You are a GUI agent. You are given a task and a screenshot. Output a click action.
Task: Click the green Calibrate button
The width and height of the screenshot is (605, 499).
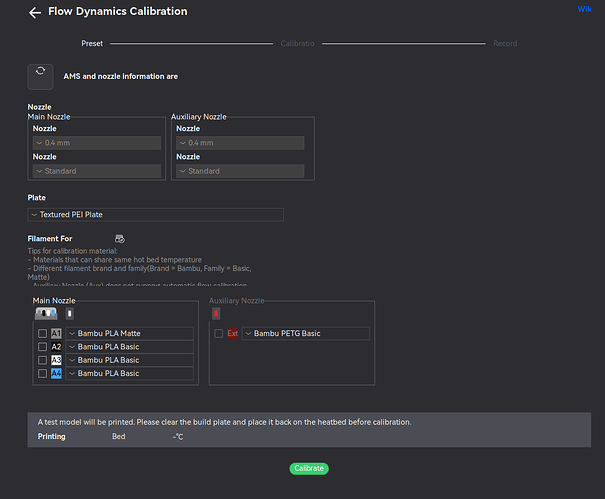(x=309, y=469)
